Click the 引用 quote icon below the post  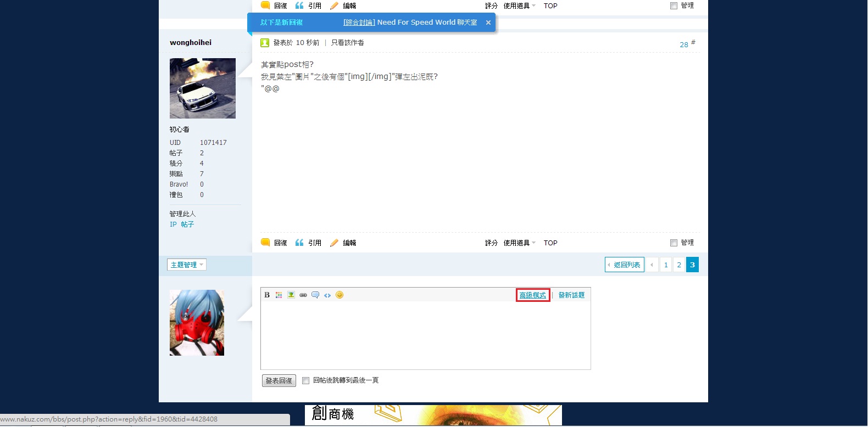click(299, 243)
